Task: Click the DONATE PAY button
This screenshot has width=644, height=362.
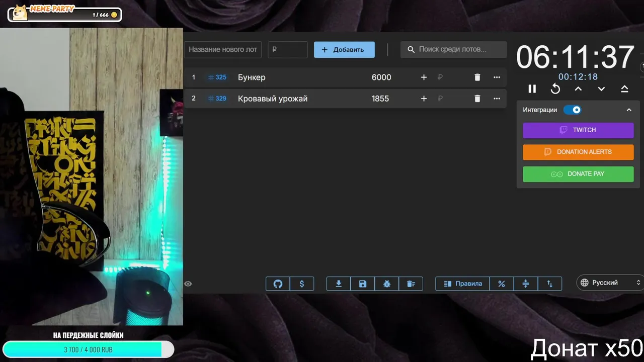Action: (x=578, y=174)
